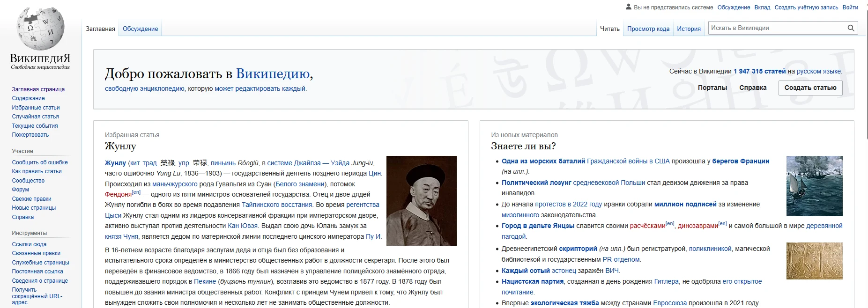868x308 pixels.
Task: Click the anonymous user icon
Action: (x=629, y=7)
